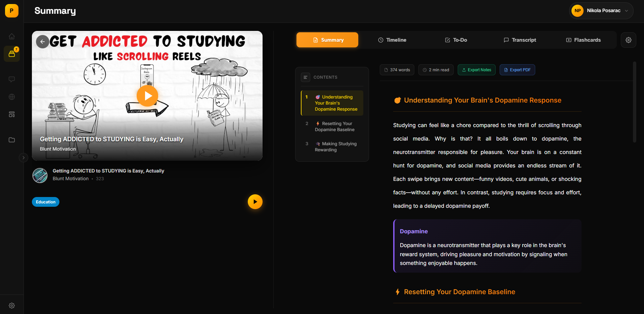Viewport: 644px width, 314px height.
Task: Expand the collapsed sidebar chevron
Action: click(x=23, y=157)
